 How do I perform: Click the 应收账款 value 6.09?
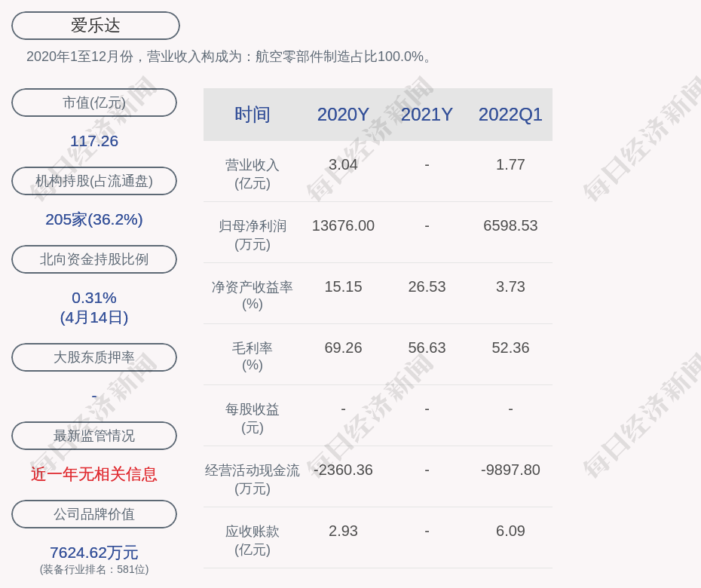(510, 531)
